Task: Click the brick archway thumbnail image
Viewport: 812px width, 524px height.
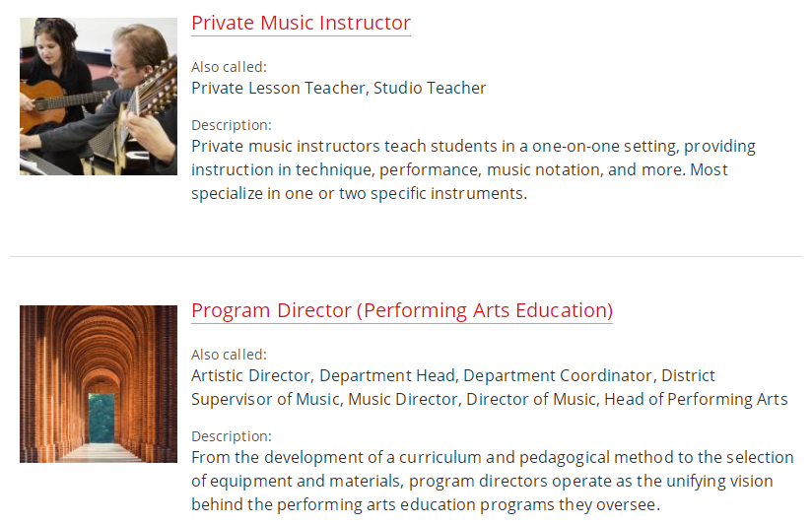Action: click(x=99, y=384)
